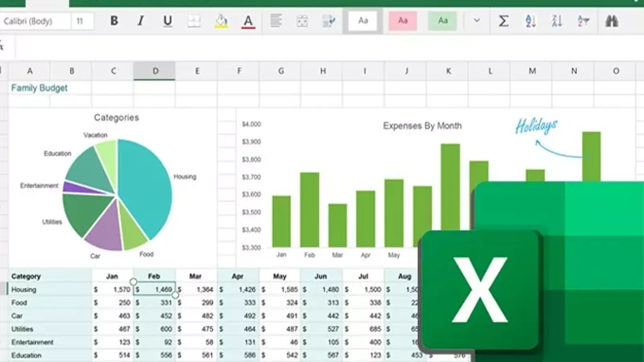Click into the formula bar
644x362 pixels.
[x=329, y=47]
